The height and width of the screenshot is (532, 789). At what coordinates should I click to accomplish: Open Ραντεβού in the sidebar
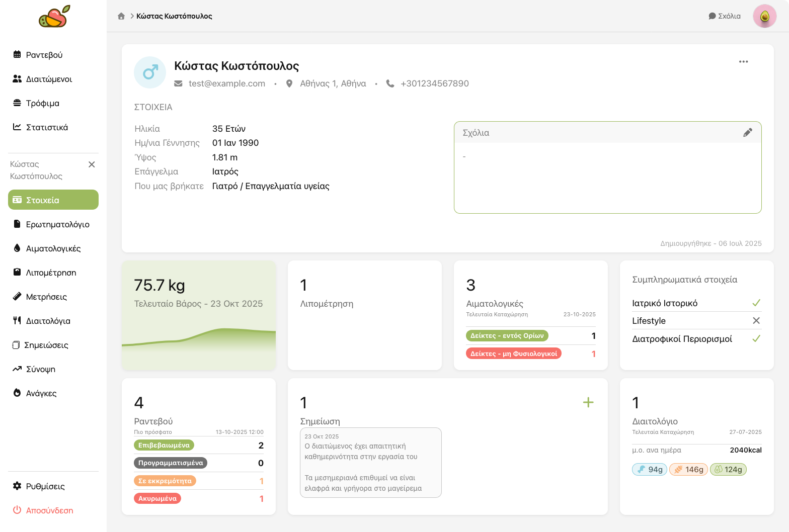pos(44,55)
